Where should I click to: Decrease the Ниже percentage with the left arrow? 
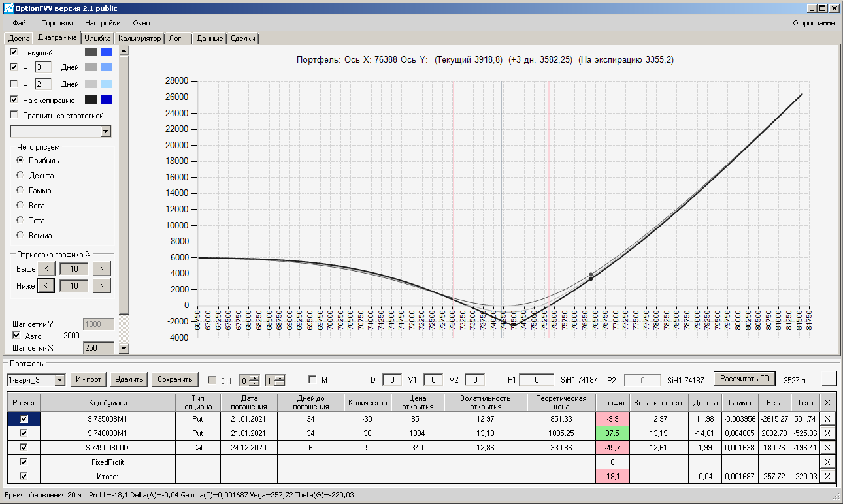[46, 285]
